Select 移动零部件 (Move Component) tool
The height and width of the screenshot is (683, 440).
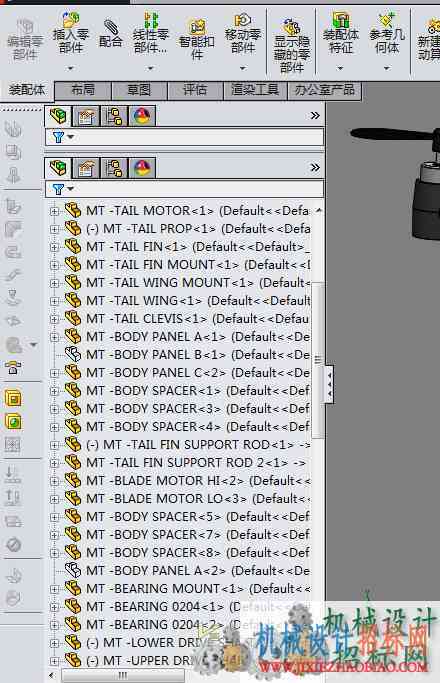point(243,33)
